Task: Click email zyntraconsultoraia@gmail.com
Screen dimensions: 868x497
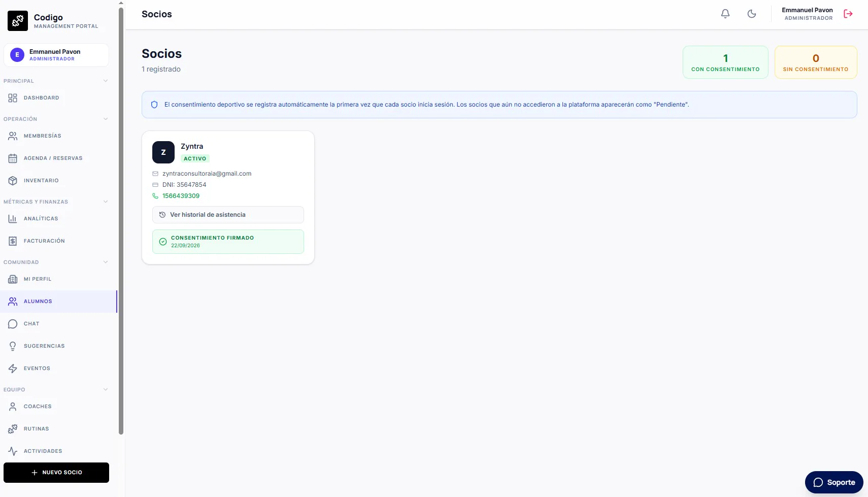Action: tap(207, 174)
